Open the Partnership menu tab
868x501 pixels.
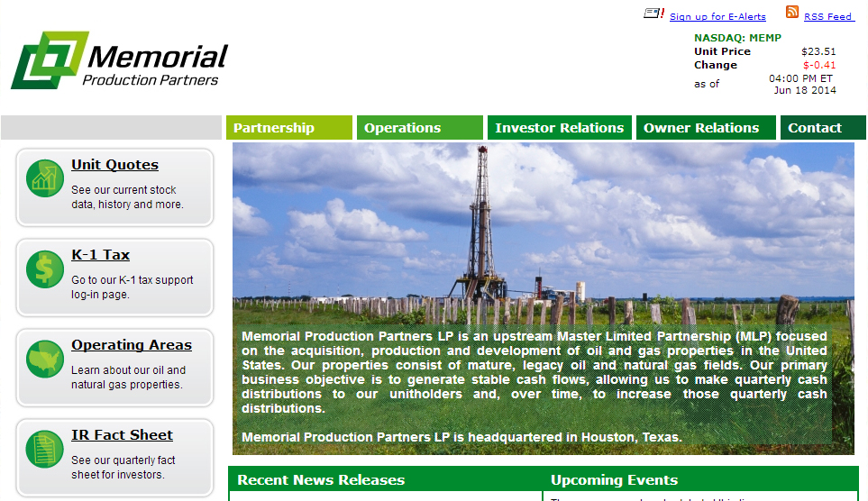pos(288,128)
